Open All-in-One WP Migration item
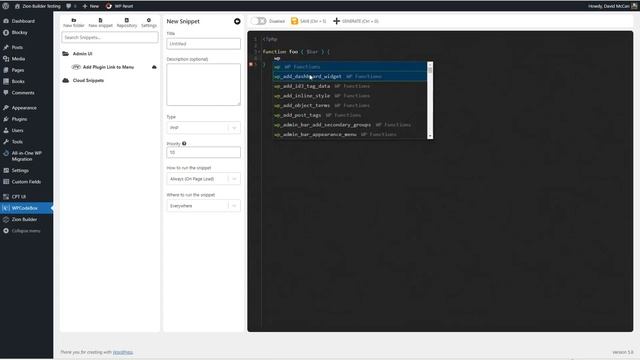Image resolution: width=640 pixels, height=360 pixels. (26, 156)
